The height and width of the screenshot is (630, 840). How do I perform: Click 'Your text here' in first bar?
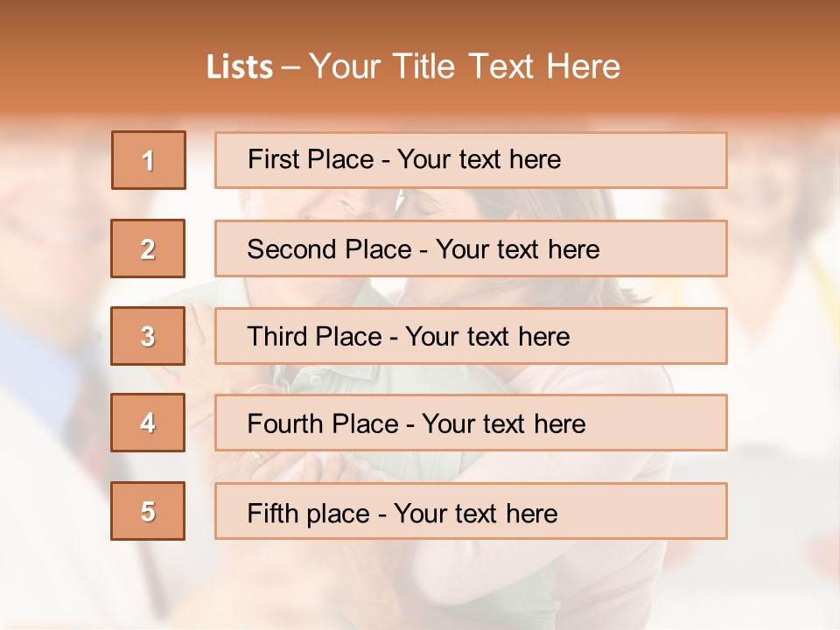tap(479, 159)
